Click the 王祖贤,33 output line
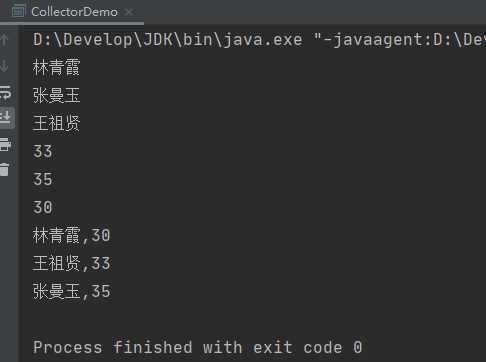The image size is (486, 362). tap(71, 263)
